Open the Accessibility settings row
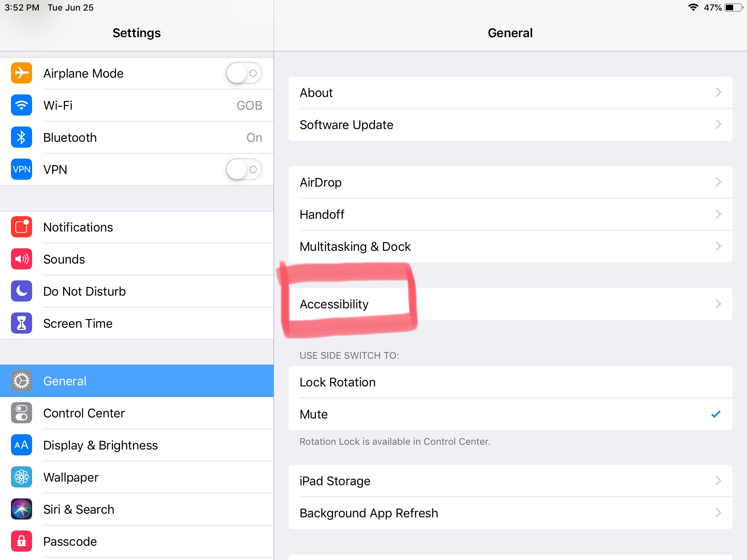Viewport: 747px width, 560px height. (x=510, y=304)
